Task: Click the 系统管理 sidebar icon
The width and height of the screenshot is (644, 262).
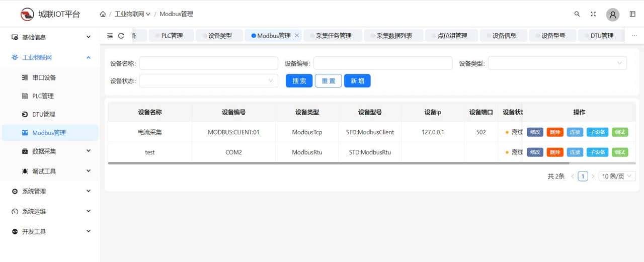Action: (15, 191)
